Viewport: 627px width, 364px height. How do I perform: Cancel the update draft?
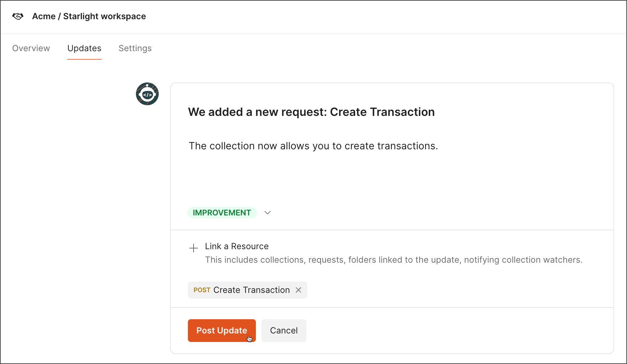click(284, 330)
